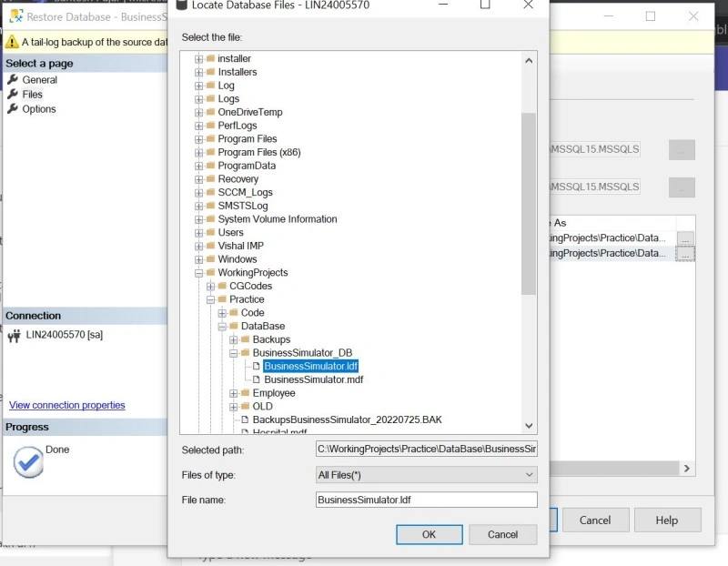Screen dimensions: 728x566
Task: Click the folder icon of Program Files (x86)
Action: pyautogui.click(x=210, y=152)
